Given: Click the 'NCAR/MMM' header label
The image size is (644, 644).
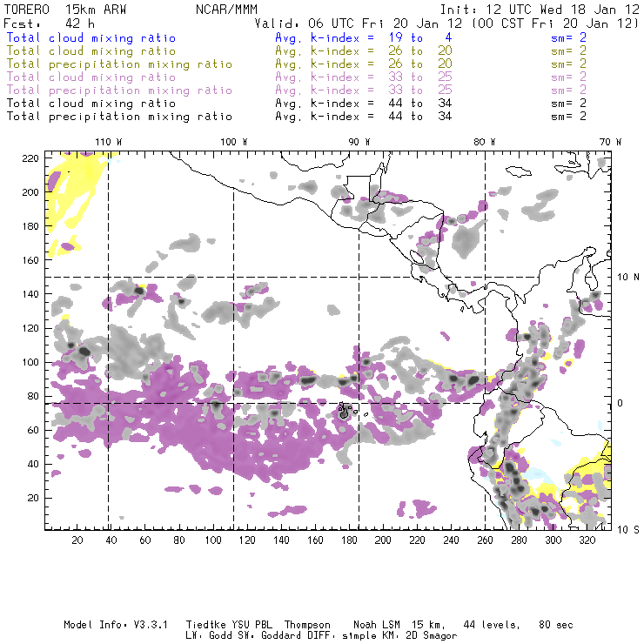Looking at the screenshot, I should [226, 10].
